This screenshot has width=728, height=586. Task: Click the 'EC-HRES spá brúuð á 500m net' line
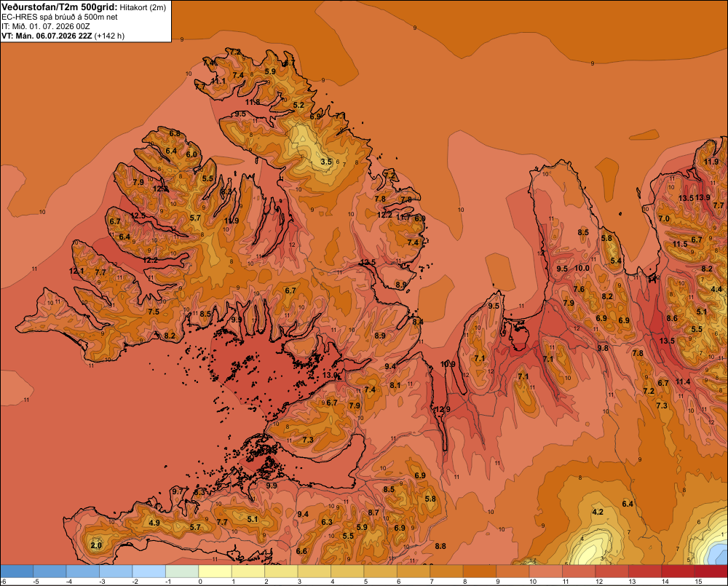60,17
